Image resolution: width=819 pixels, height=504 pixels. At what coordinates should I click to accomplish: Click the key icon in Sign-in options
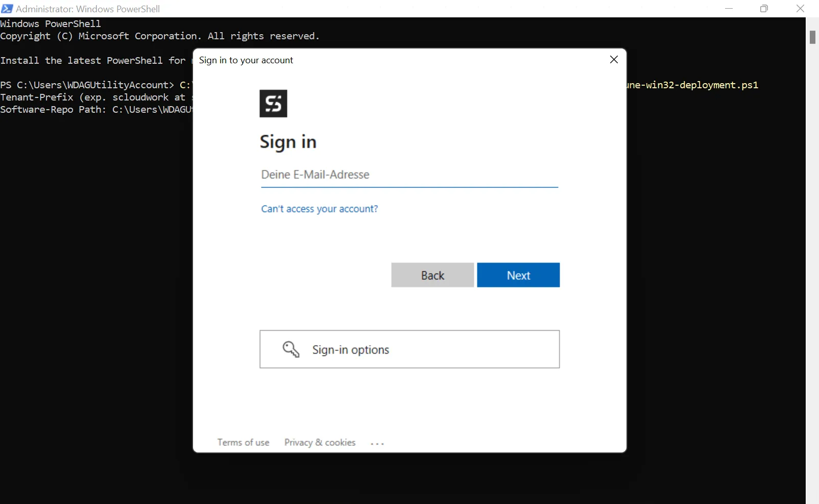click(291, 349)
